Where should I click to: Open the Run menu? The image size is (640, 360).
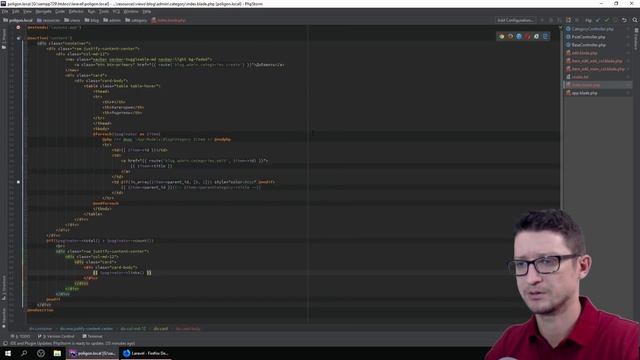[91, 11]
